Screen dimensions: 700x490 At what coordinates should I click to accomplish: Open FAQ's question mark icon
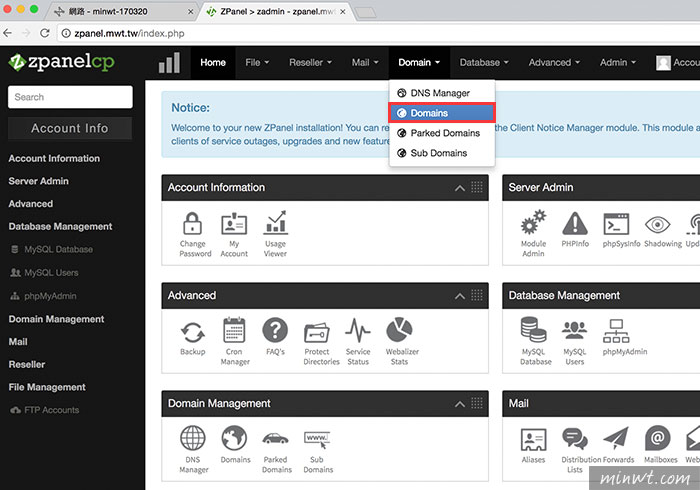(275, 331)
